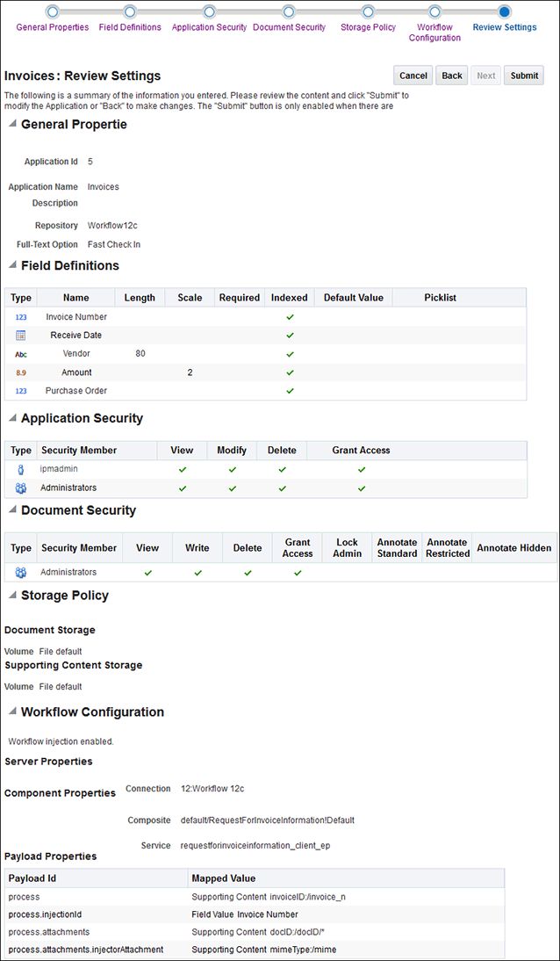Viewport: 560px width, 961px height.
Task: Click ipmadmin Grant Access checkmark
Action: [362, 470]
